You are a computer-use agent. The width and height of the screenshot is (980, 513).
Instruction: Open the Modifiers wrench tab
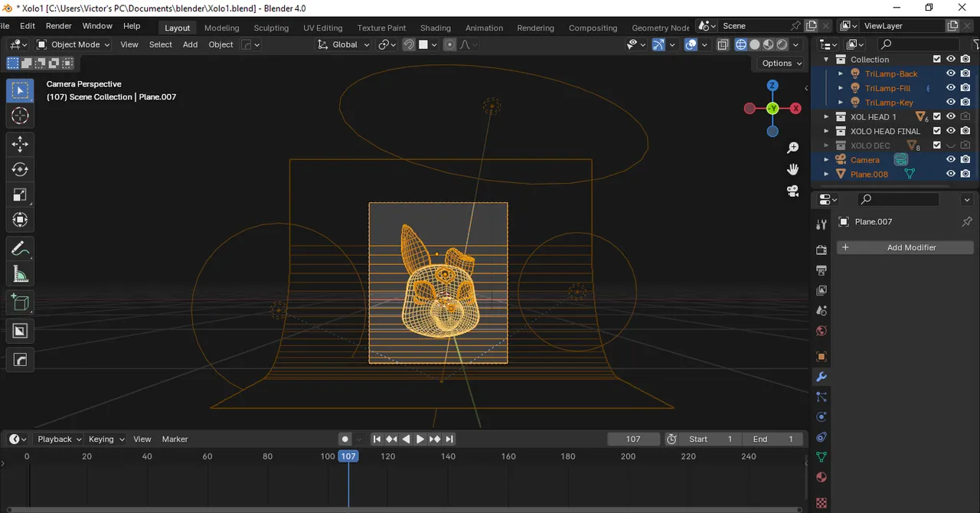822,377
